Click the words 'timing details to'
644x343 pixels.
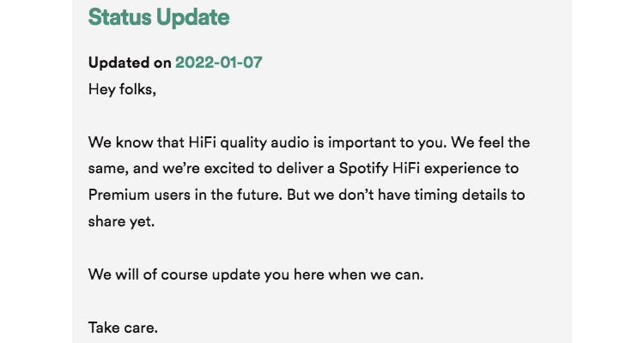tap(470, 195)
